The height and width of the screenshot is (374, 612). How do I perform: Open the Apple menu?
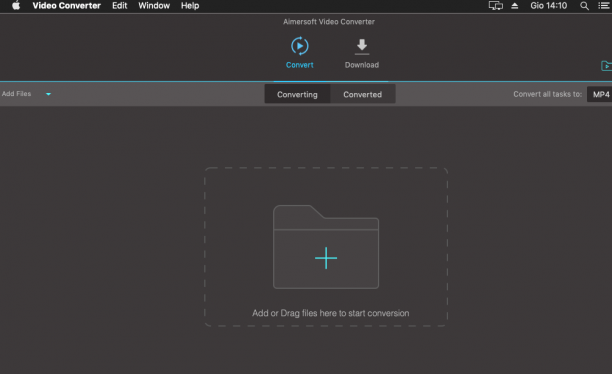pyautogui.click(x=16, y=5)
